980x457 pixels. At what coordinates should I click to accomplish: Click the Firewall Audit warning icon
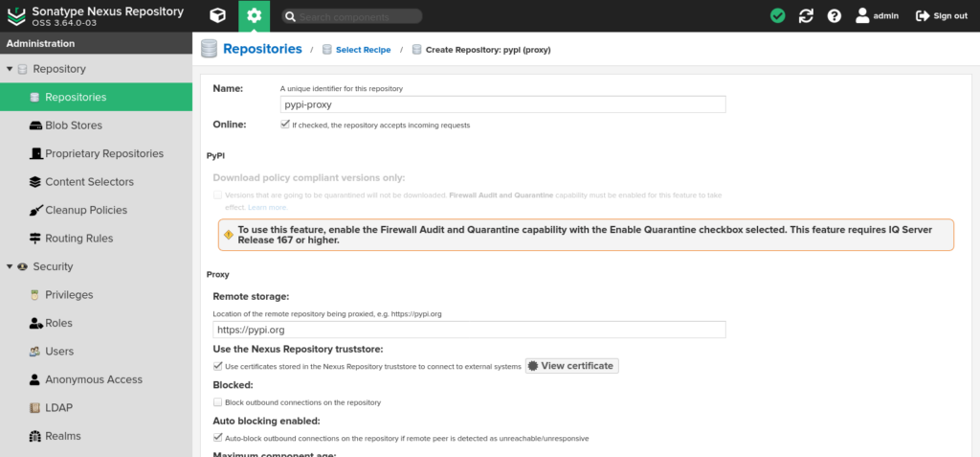228,235
